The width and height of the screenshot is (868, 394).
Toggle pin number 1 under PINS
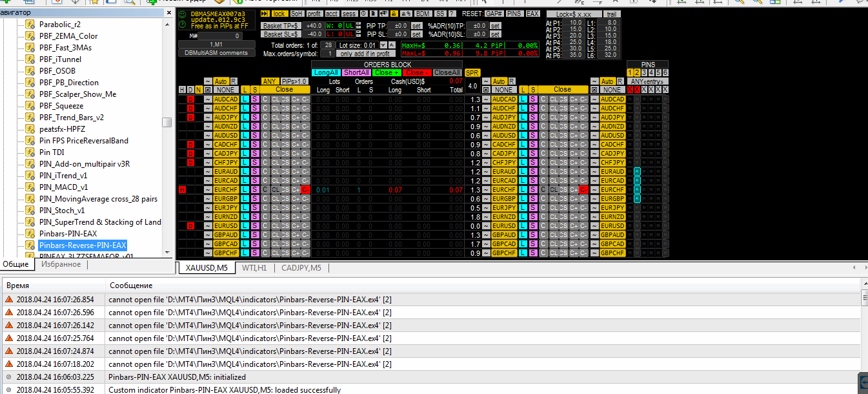coord(630,73)
